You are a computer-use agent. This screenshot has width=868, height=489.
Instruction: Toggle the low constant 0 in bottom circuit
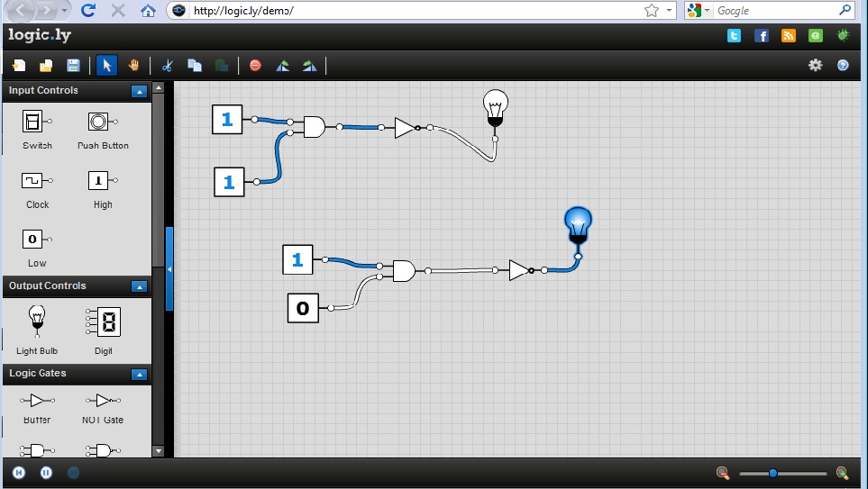pos(303,308)
